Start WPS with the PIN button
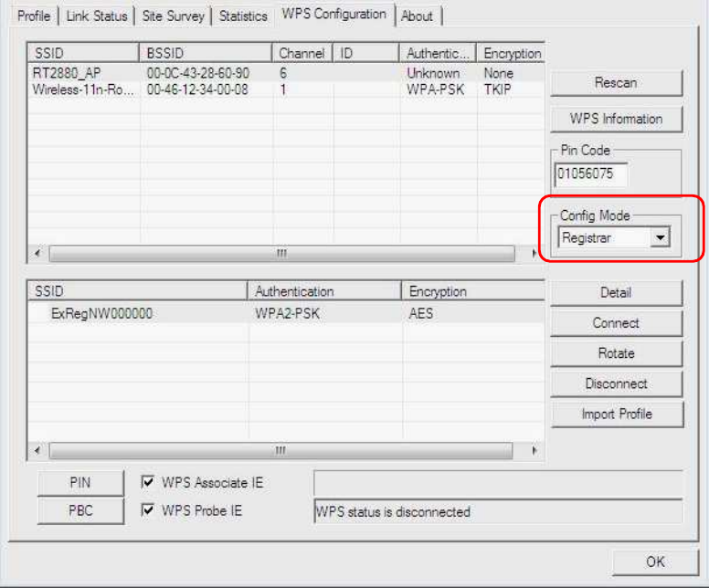This screenshot has height=588, width=709. [80, 483]
